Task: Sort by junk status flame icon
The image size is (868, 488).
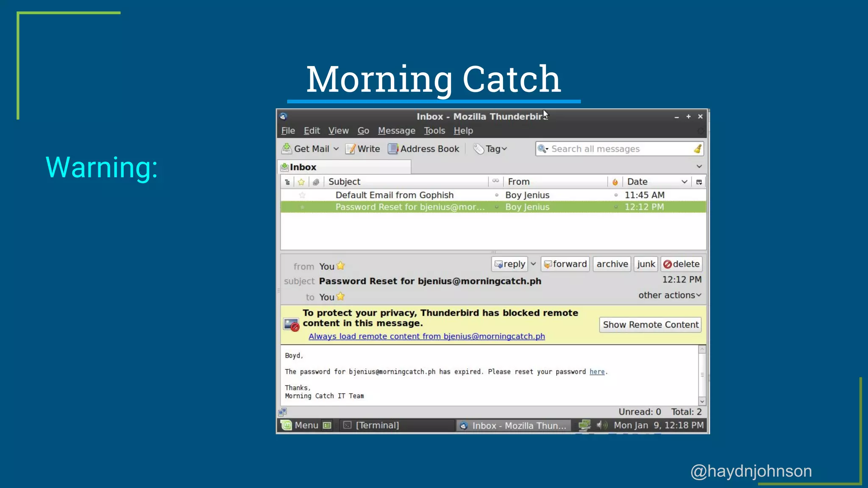Action: click(x=615, y=182)
